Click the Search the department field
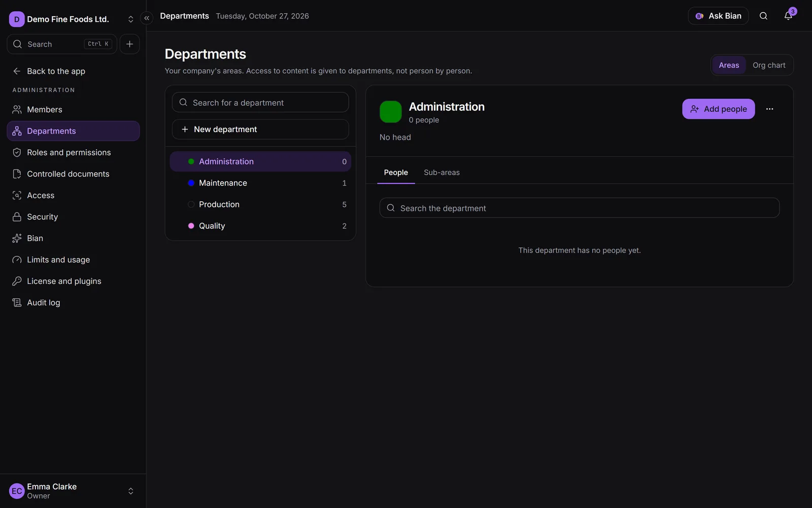 coord(580,208)
